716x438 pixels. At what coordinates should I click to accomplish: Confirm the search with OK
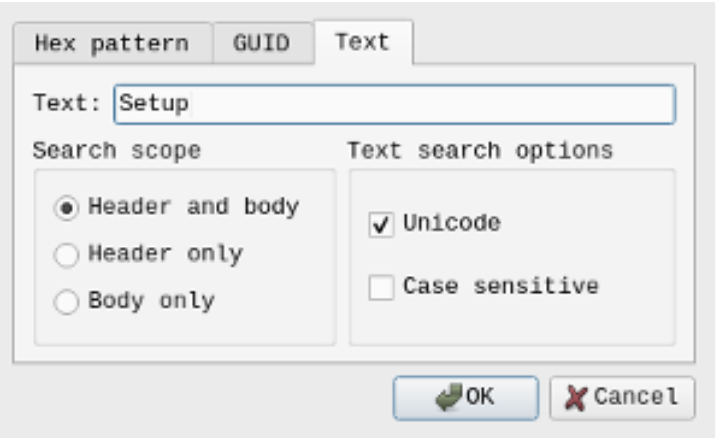coord(465,396)
